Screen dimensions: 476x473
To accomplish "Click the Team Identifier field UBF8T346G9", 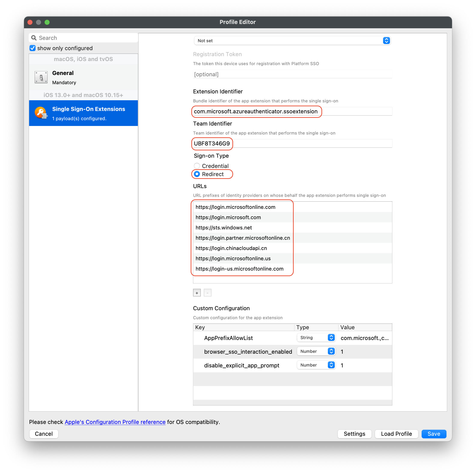I will [292, 144].
